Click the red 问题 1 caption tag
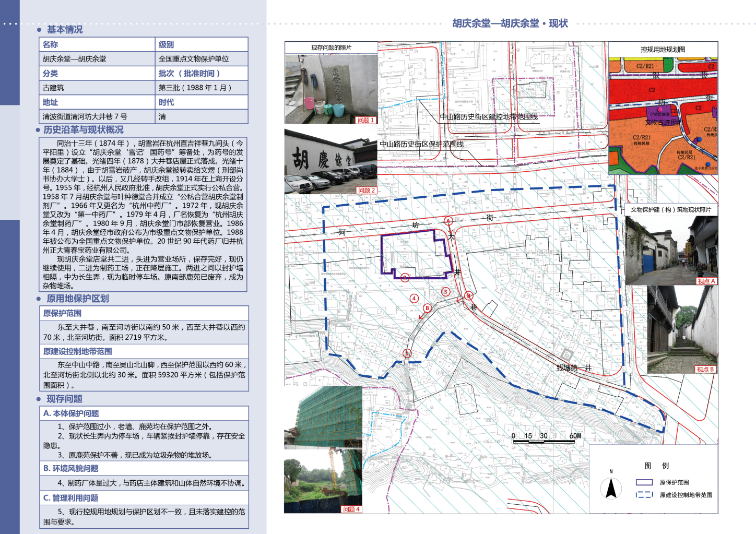The width and height of the screenshot is (756, 534). coord(365,120)
